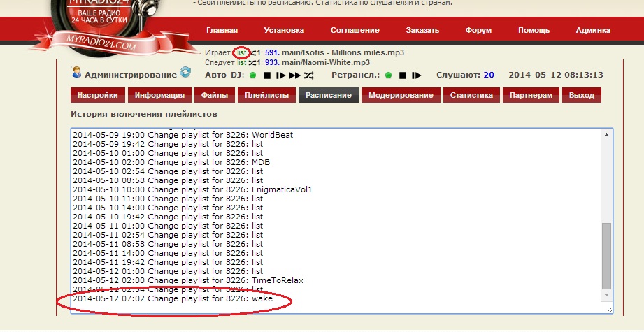Image resolution: width=644 pixels, height=332 pixels.
Task: Start the Ретрансл. relay playback
Action: (417, 75)
